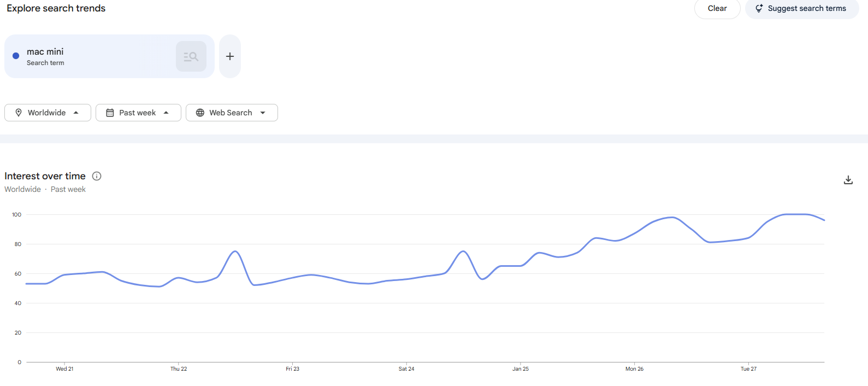868x386 pixels.
Task: Open the Past week time range dropdown
Action: pyautogui.click(x=138, y=113)
